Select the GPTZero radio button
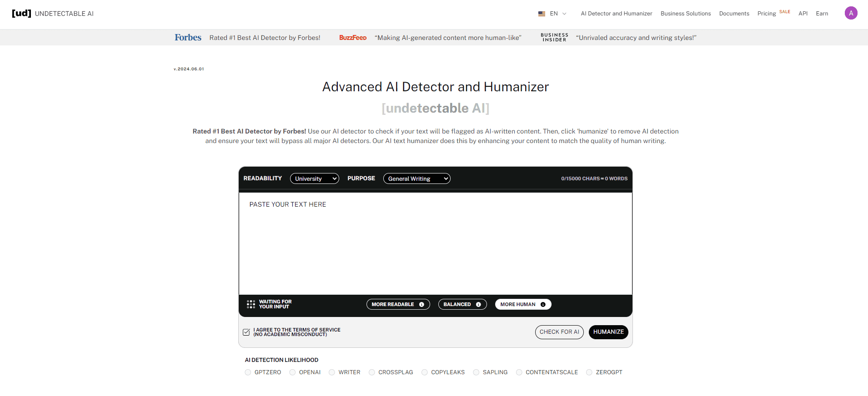868x396 pixels. (x=248, y=372)
